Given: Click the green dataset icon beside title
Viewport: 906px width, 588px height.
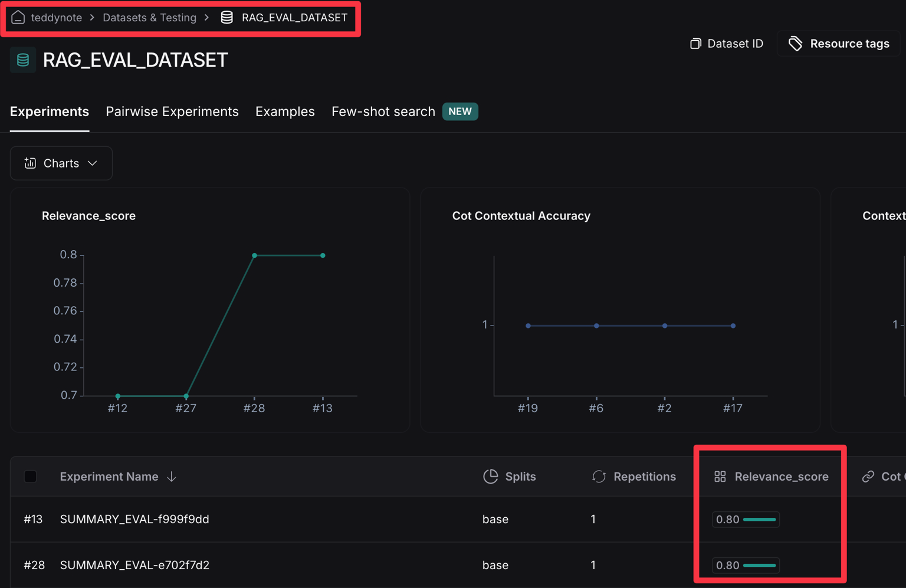Looking at the screenshot, I should [x=23, y=60].
